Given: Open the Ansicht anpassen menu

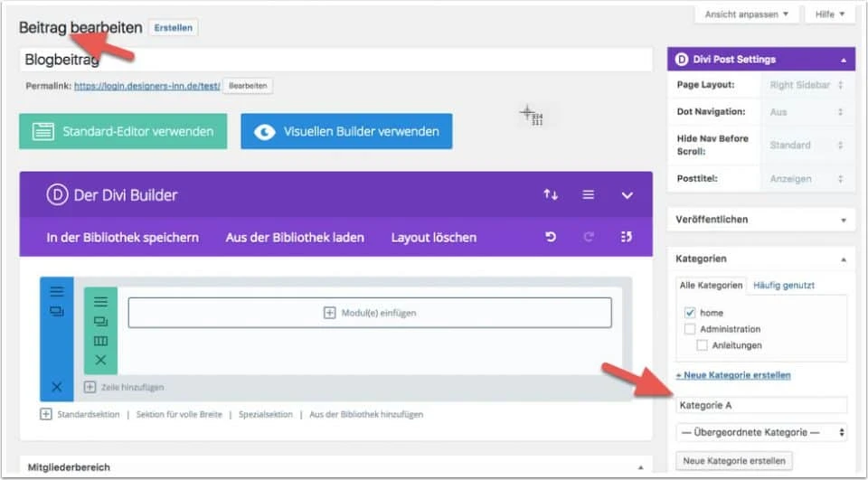Looking at the screenshot, I should click(x=747, y=14).
